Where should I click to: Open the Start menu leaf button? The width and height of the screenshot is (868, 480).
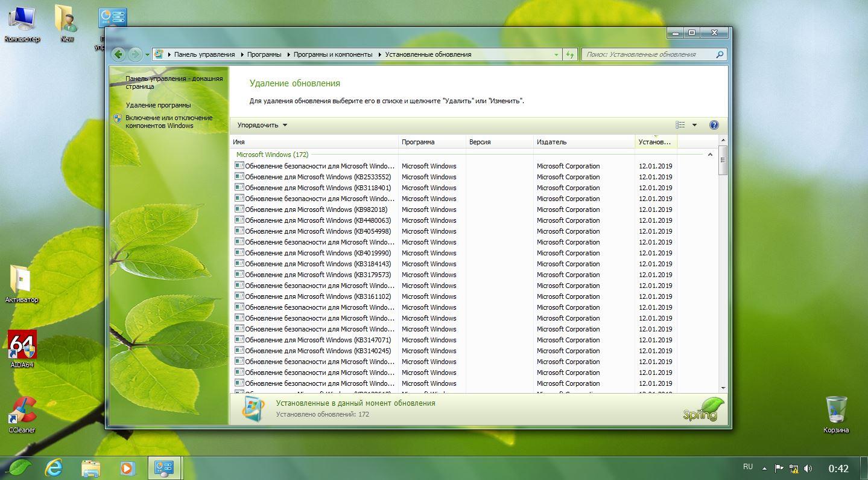[x=20, y=467]
